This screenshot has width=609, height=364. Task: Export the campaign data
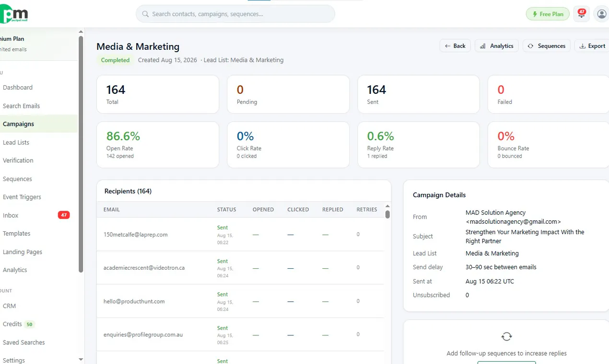593,46
